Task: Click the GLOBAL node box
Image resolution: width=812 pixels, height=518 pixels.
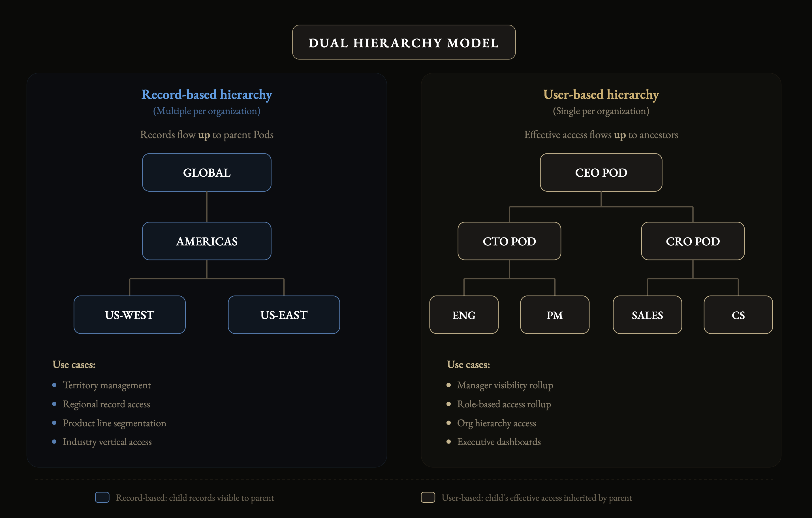Action: 206,173
